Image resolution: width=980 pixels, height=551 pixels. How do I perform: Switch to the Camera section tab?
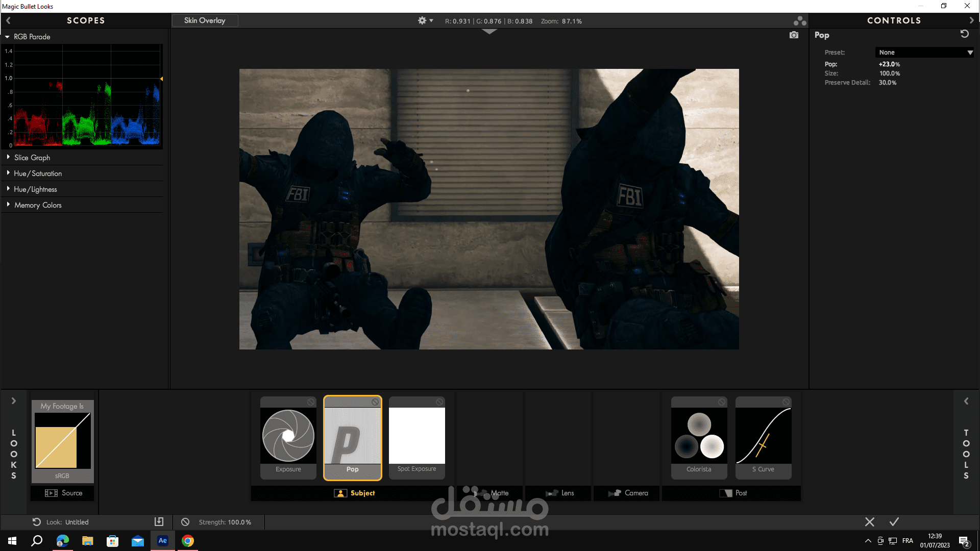(628, 493)
